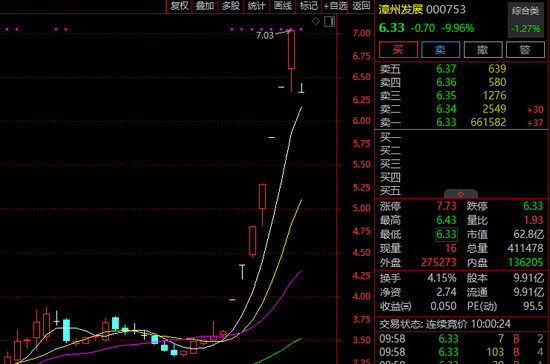Open the 复权 price adjustment option
This screenshot has height=364, width=550.
(179, 6)
